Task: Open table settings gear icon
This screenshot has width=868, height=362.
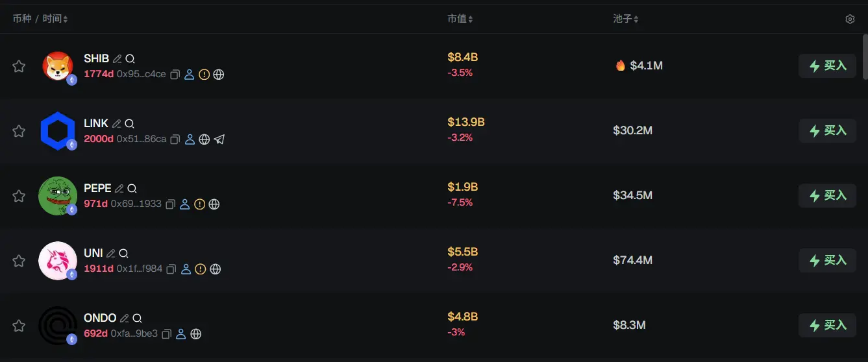Action: [x=850, y=19]
